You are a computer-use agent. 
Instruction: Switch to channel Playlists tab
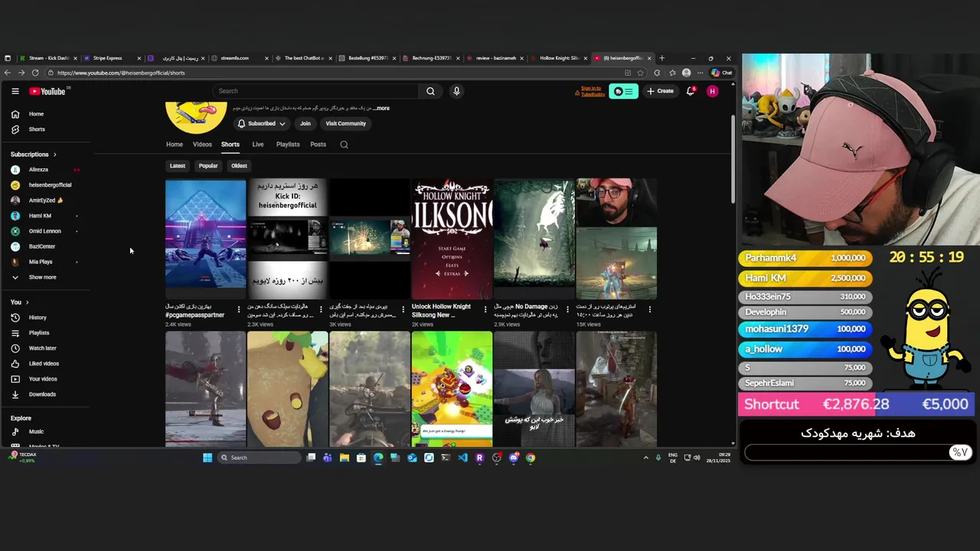tap(288, 145)
